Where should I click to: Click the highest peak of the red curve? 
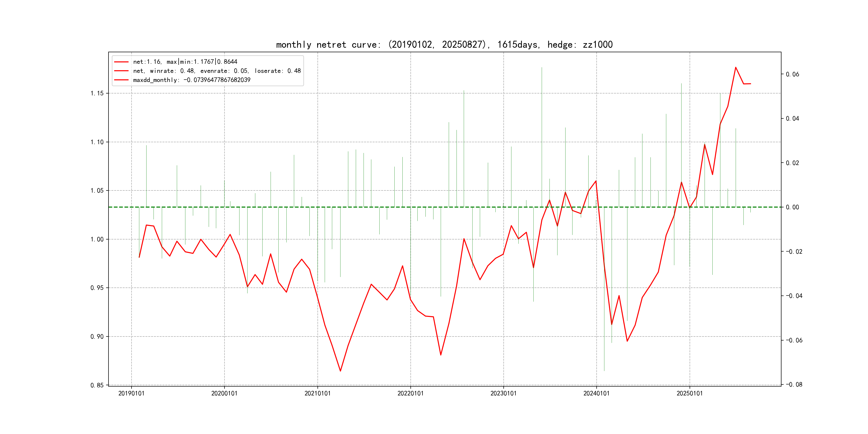pos(736,68)
